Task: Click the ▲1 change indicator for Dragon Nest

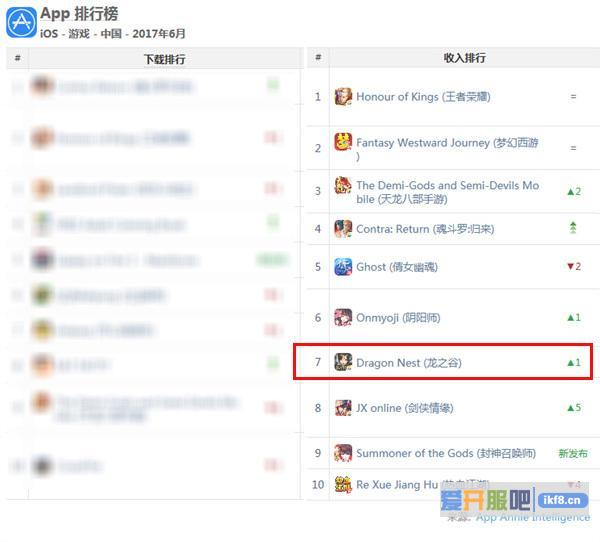Action: pyautogui.click(x=574, y=362)
